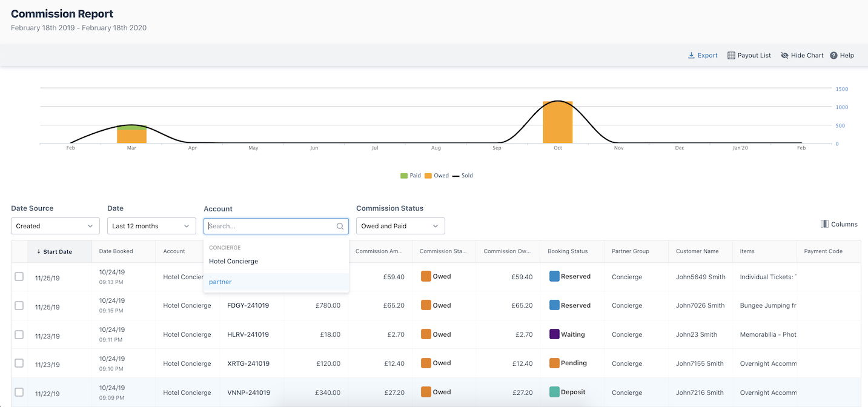Click customer name John7155 Smith

pos(700,364)
